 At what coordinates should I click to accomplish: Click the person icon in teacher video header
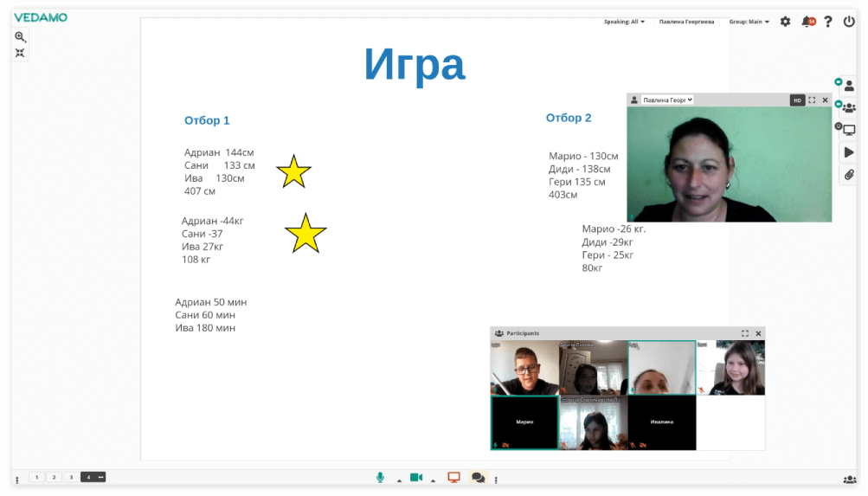coord(634,100)
